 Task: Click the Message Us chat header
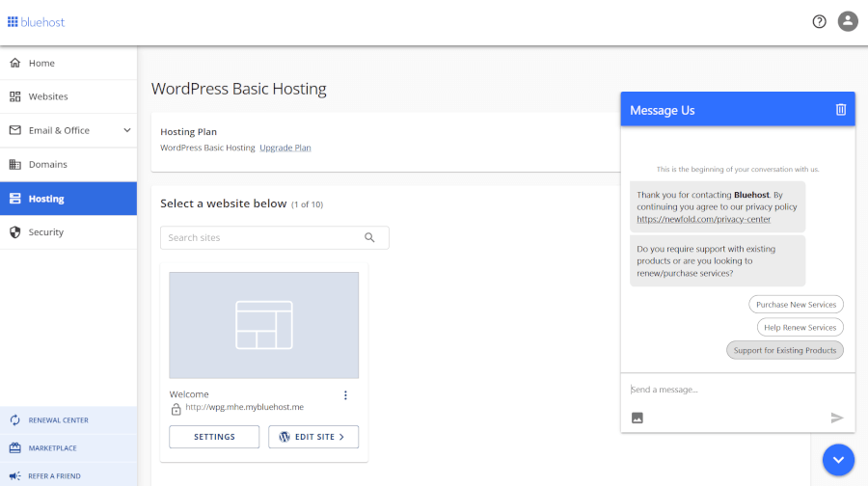pyautogui.click(x=738, y=109)
